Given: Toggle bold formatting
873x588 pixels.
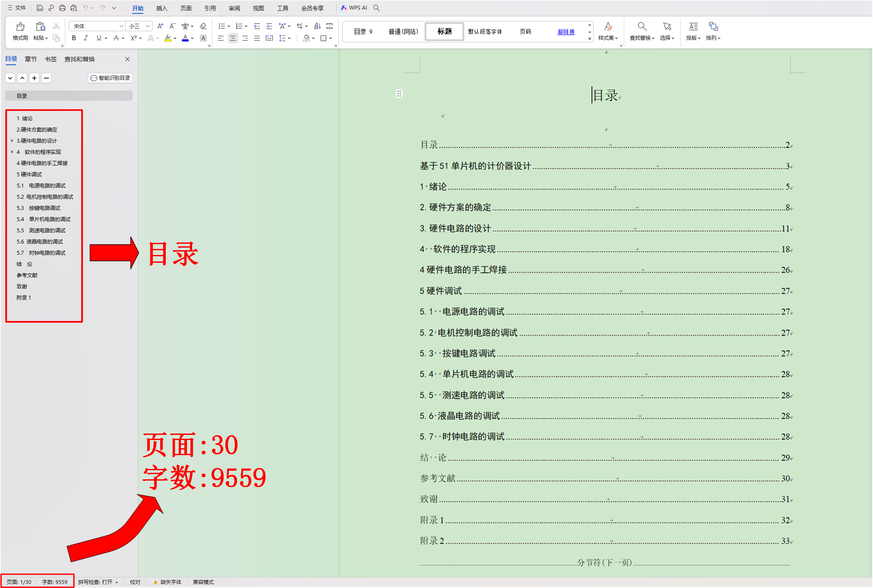Looking at the screenshot, I should 74,38.
